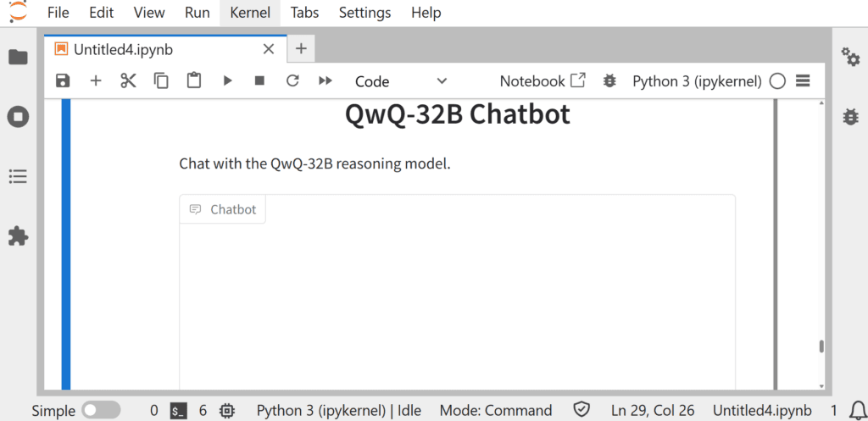Paste cell from the clipboard
The width and height of the screenshot is (868, 421).
pyautogui.click(x=194, y=81)
